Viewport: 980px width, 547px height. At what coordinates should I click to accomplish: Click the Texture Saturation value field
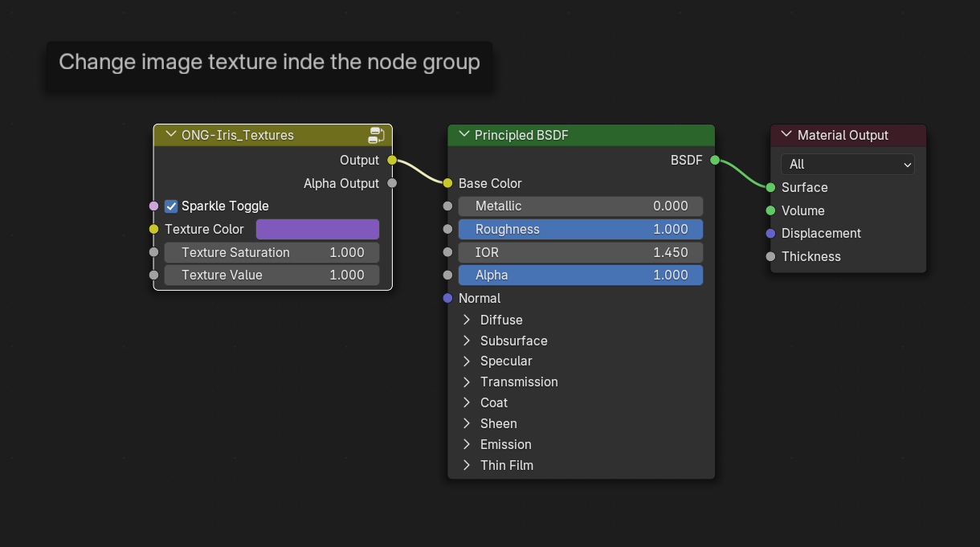click(272, 252)
